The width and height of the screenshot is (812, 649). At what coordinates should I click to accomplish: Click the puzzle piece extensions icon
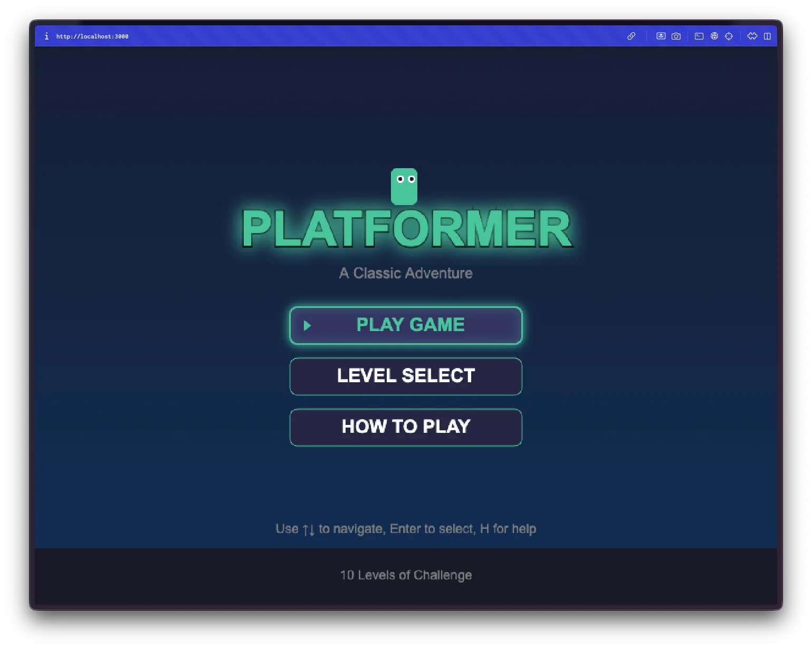click(753, 36)
